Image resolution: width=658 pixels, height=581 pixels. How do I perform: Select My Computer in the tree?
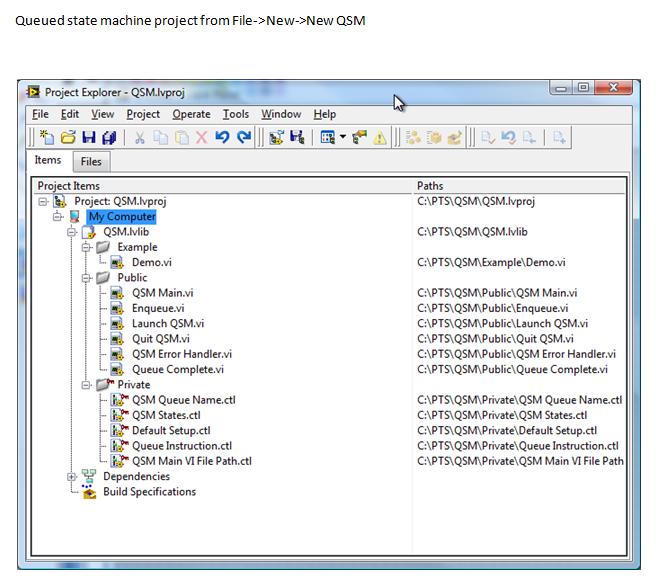pos(122,216)
